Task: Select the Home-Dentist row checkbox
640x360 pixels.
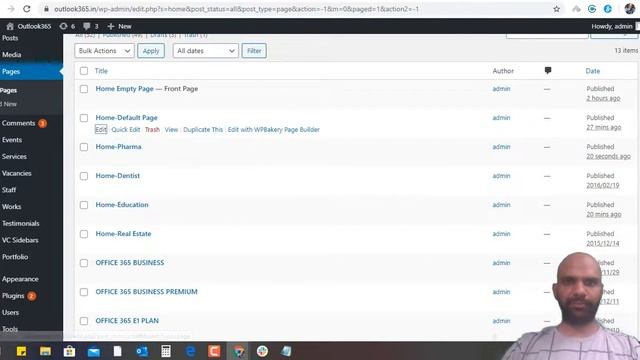Action: [84, 176]
